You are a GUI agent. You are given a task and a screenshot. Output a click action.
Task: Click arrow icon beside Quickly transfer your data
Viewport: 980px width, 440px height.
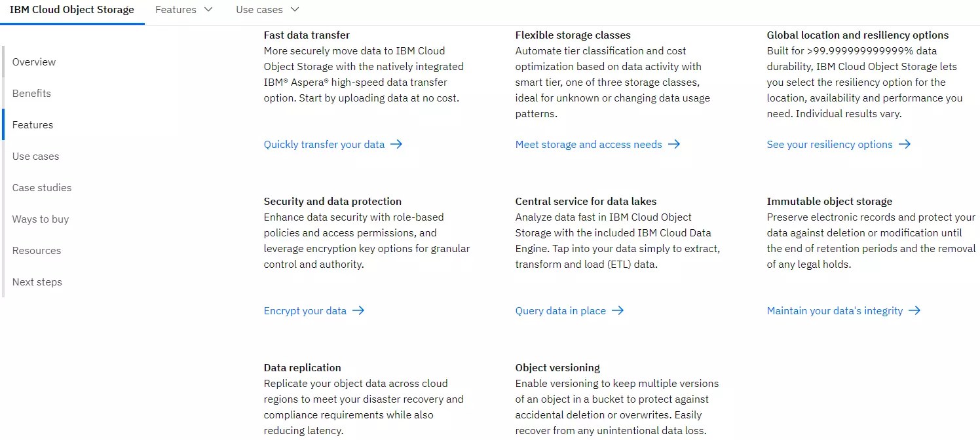pyautogui.click(x=396, y=145)
